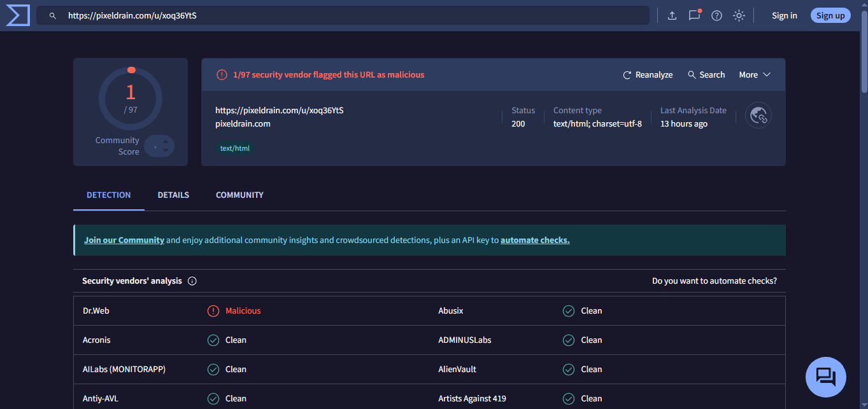Click the Search button in the banner

tap(706, 75)
